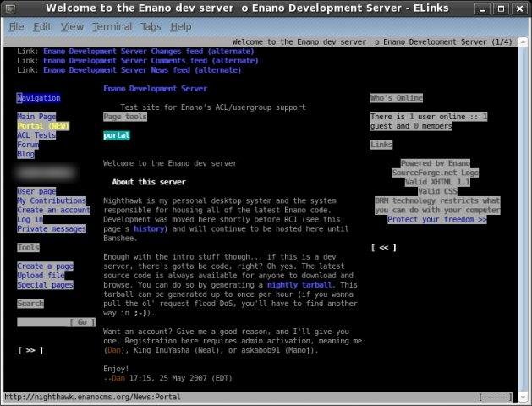Click Powered by Enano badge
The height and width of the screenshot is (406, 532).
point(436,163)
